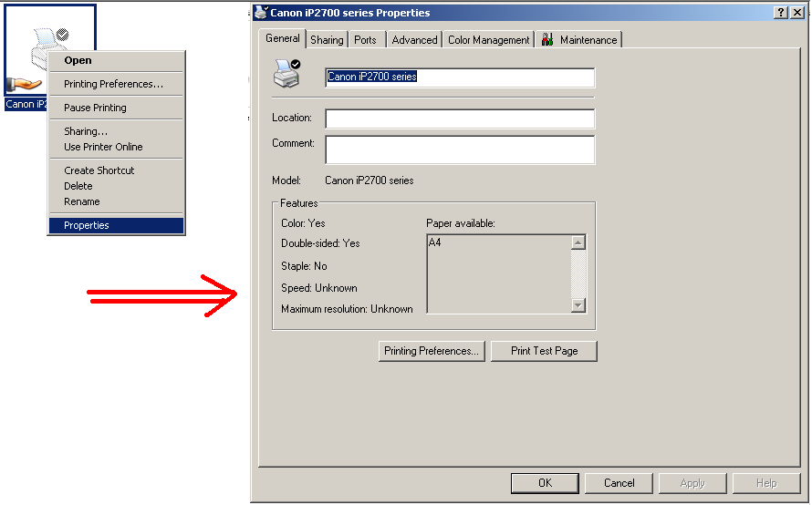This screenshot has width=812, height=505.
Task: Click the Maintenance tab tools icon
Action: tap(547, 40)
